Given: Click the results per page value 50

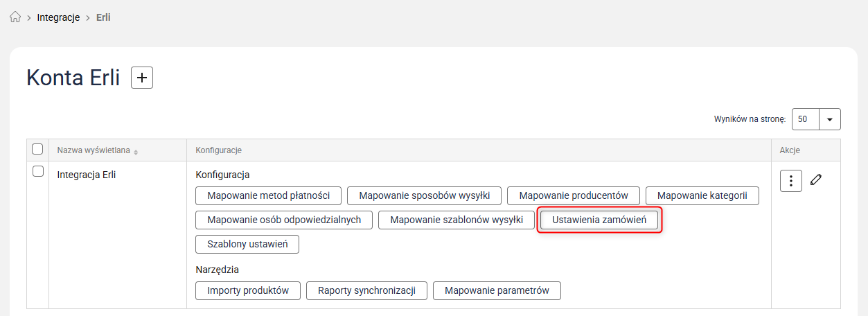Looking at the screenshot, I should tap(805, 119).
